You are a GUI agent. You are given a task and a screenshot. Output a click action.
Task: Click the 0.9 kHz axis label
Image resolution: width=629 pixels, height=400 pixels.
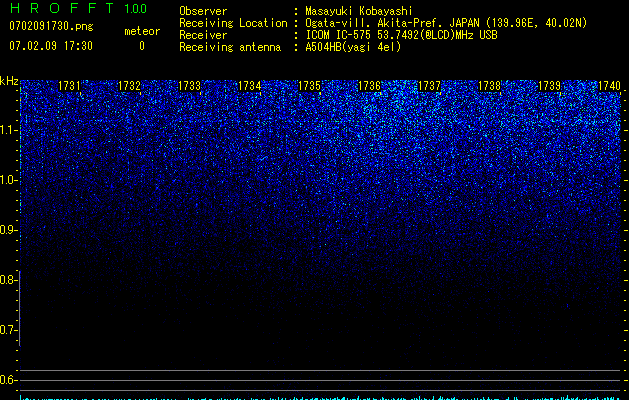tap(8, 230)
